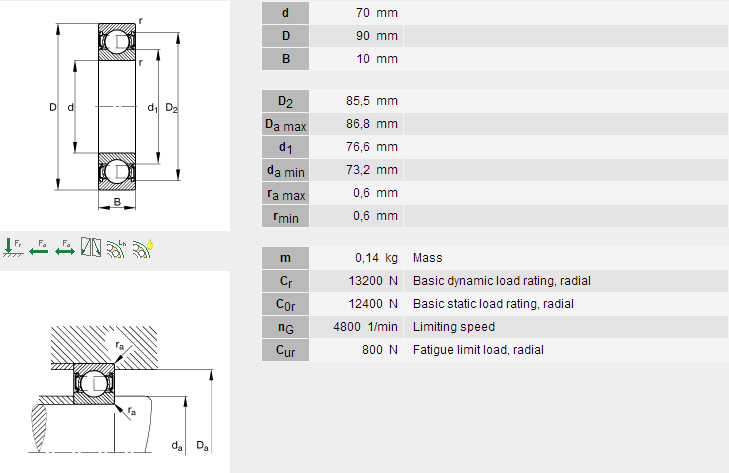
Task: Select the outer diameter D value 90
Action: tap(362, 36)
